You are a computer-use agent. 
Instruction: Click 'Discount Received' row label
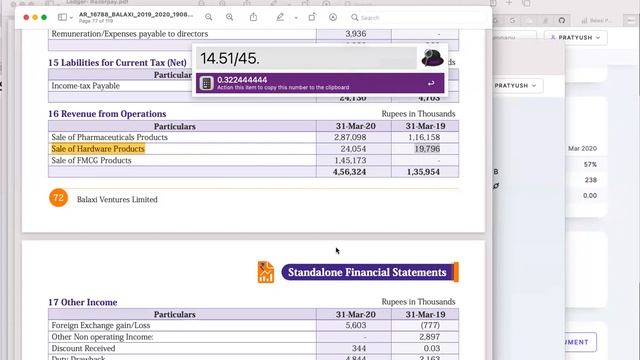83,348
